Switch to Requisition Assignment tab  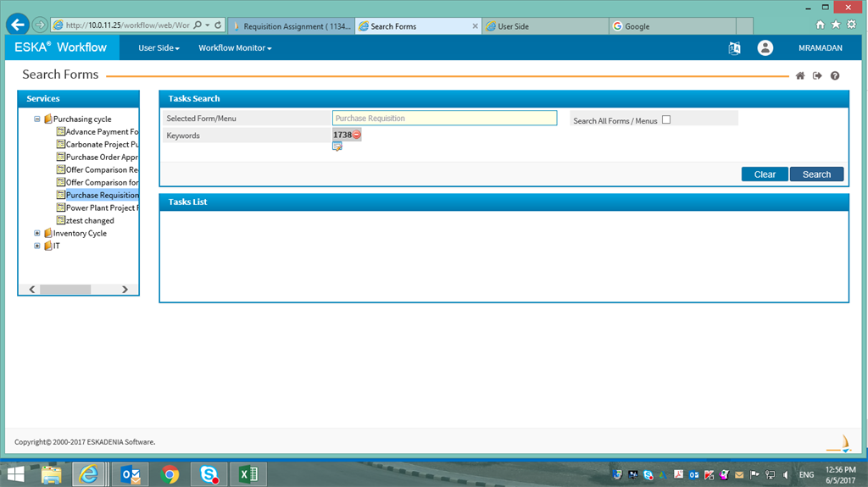(x=292, y=26)
